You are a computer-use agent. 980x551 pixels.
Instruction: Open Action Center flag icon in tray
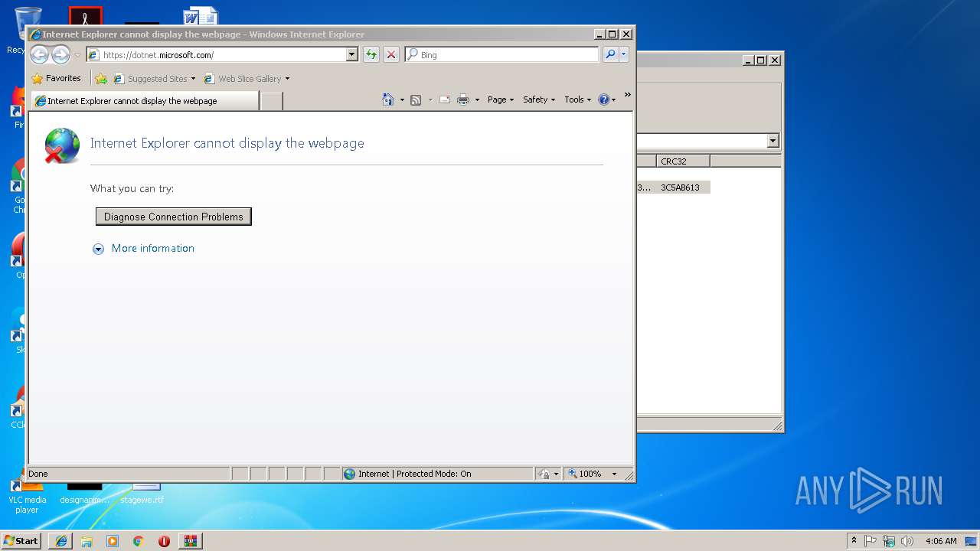(x=871, y=541)
